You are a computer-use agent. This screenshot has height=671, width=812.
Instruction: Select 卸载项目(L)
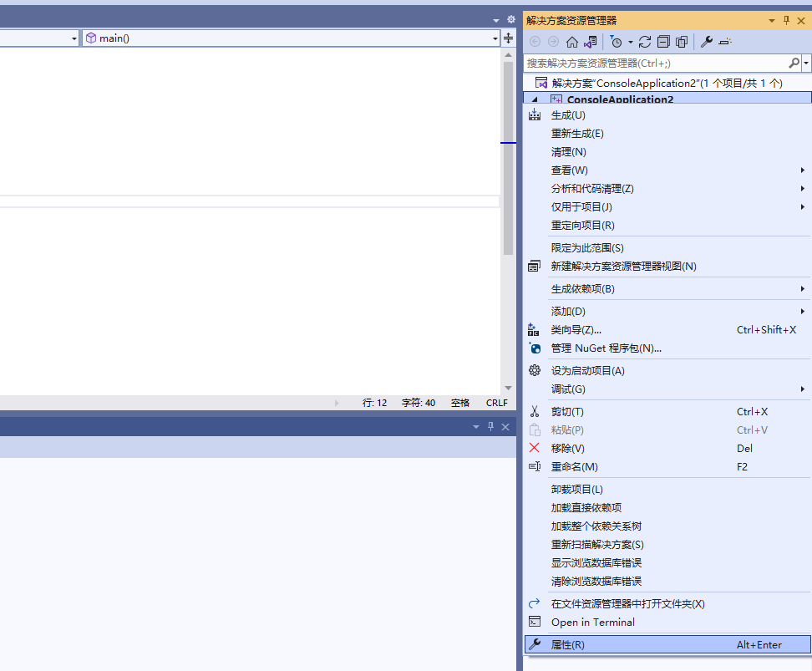[x=667, y=490]
